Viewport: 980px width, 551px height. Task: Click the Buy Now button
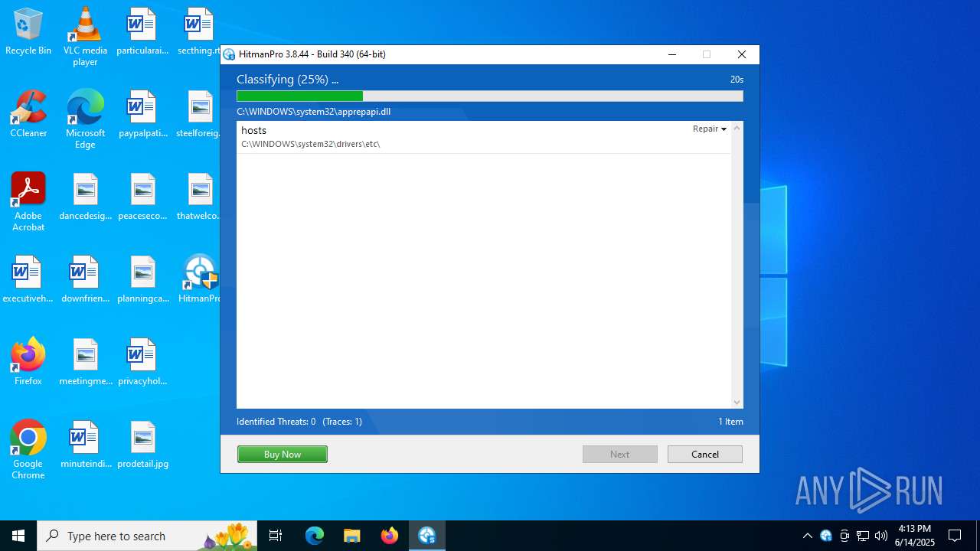[283, 454]
